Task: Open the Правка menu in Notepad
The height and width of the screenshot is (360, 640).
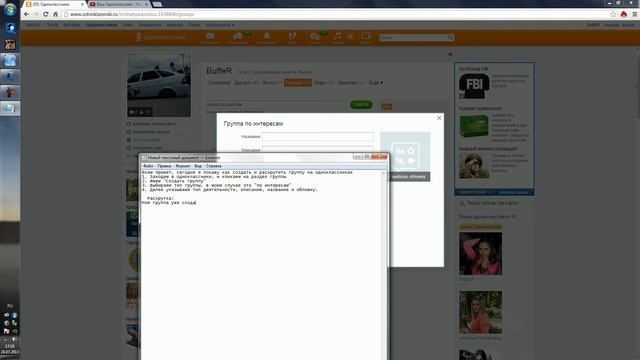Action: (164, 166)
